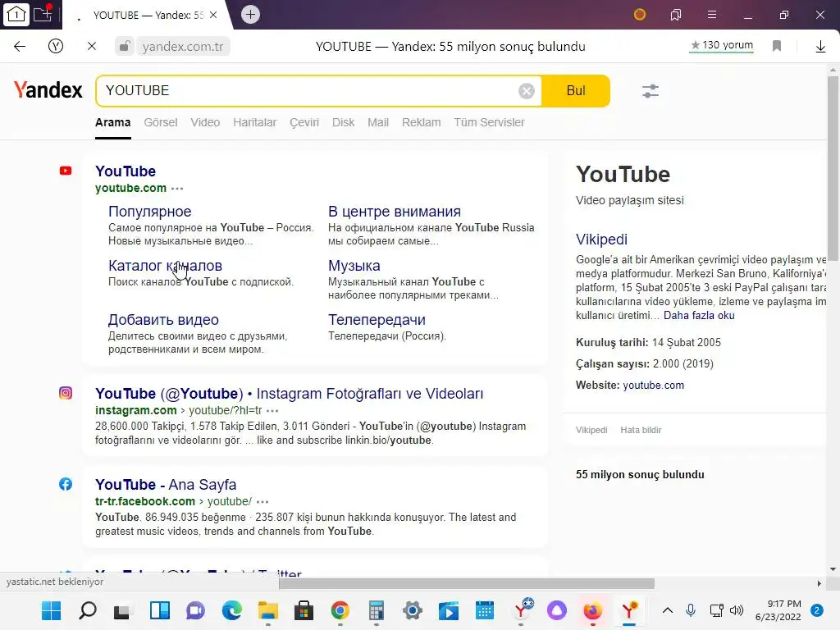Open the 130 yorum reviews link
The height and width of the screenshot is (630, 840).
coord(722,46)
